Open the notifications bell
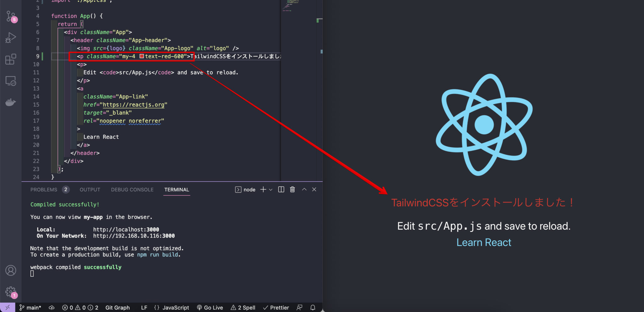The width and height of the screenshot is (644, 312). (x=313, y=308)
